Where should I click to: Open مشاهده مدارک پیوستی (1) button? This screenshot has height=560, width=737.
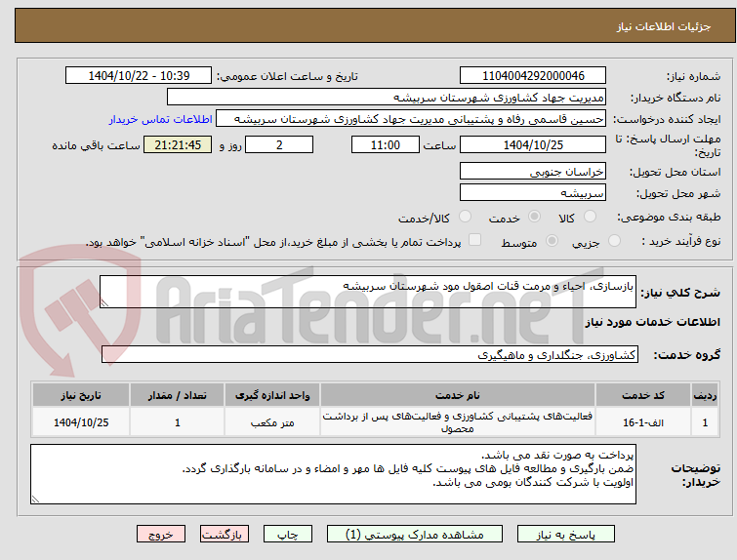(x=415, y=535)
